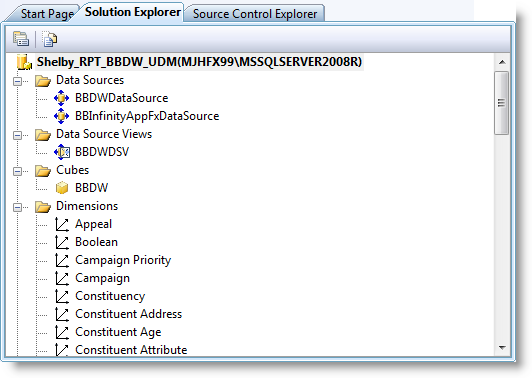Select the Constituent Attribute text
532x378 pixels.
pyautogui.click(x=131, y=350)
